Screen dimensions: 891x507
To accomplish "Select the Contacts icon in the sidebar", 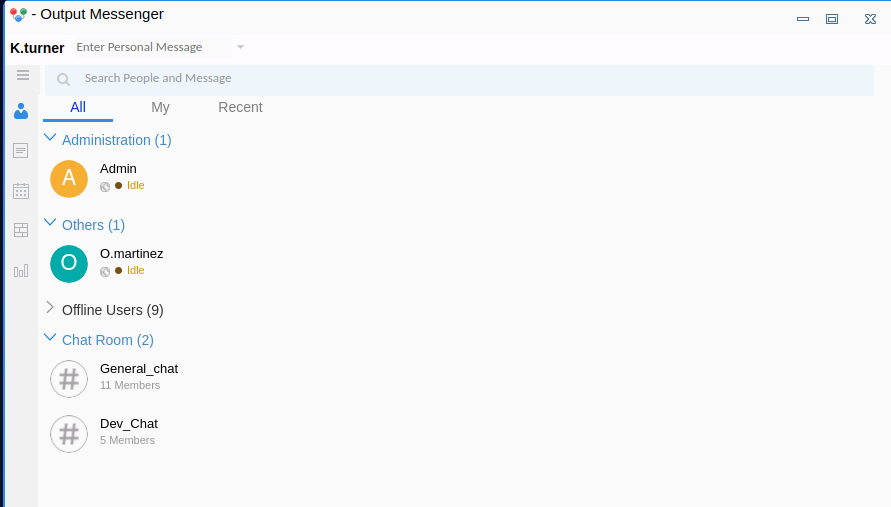I will coord(21,111).
